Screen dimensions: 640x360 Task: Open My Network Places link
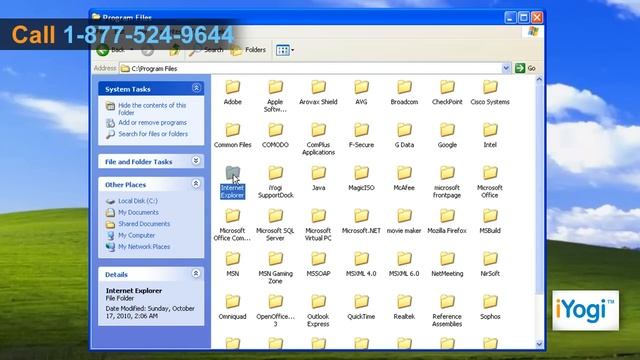[144, 247]
